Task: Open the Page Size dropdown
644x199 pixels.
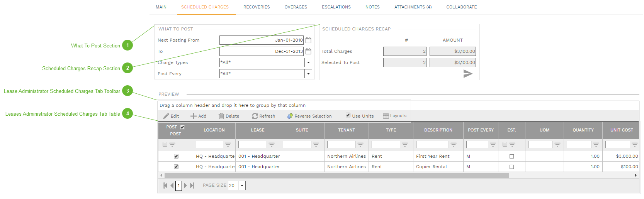Action: pos(242,186)
